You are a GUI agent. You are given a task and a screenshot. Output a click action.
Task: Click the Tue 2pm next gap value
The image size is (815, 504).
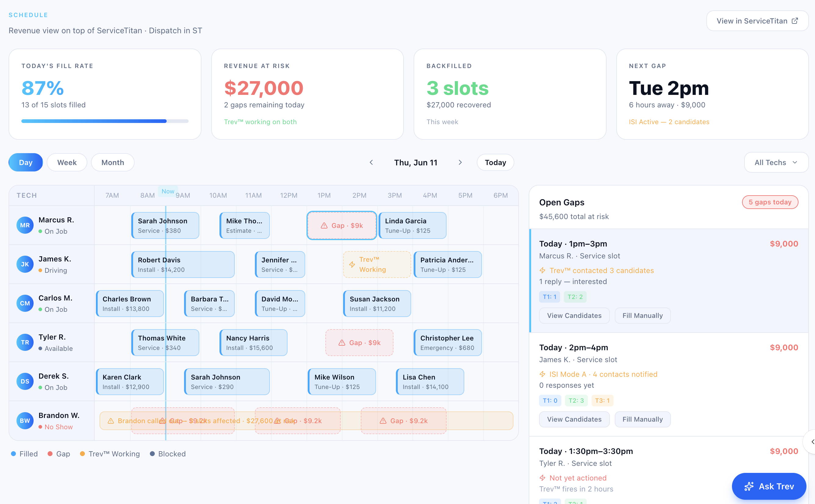[x=668, y=88]
